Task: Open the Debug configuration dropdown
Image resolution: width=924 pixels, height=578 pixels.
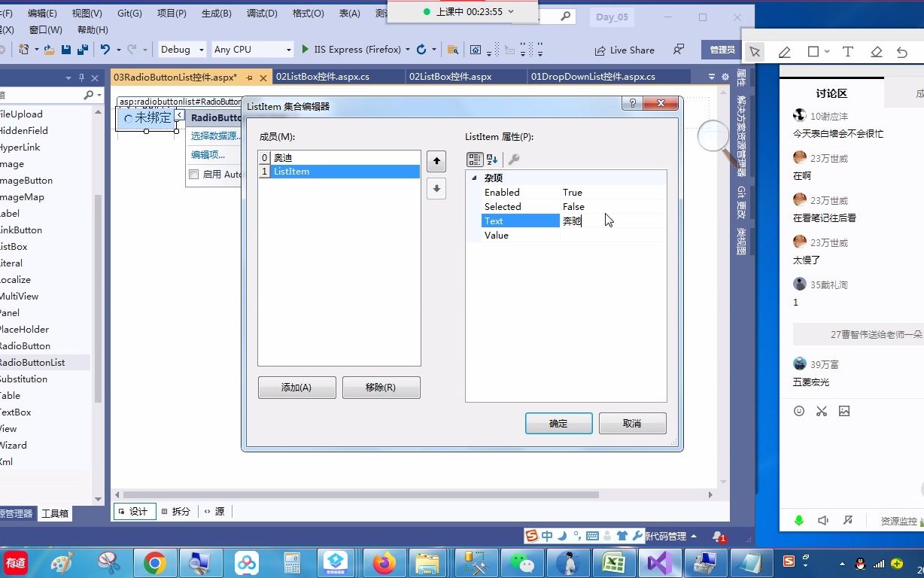Action: click(181, 49)
